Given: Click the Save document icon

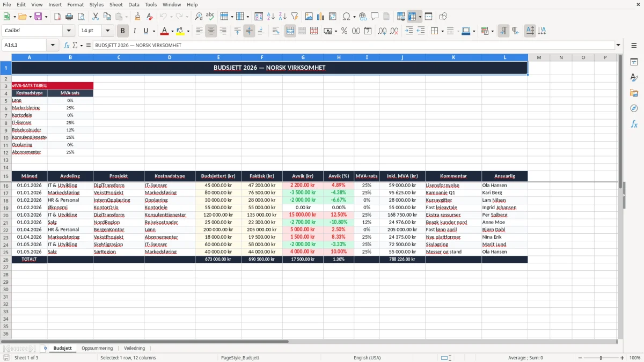Looking at the screenshot, I should (x=38, y=17).
